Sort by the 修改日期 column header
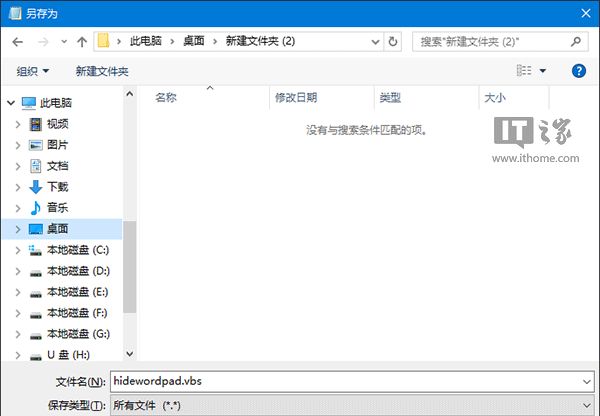Screen dimensions: 600x416 (296, 98)
